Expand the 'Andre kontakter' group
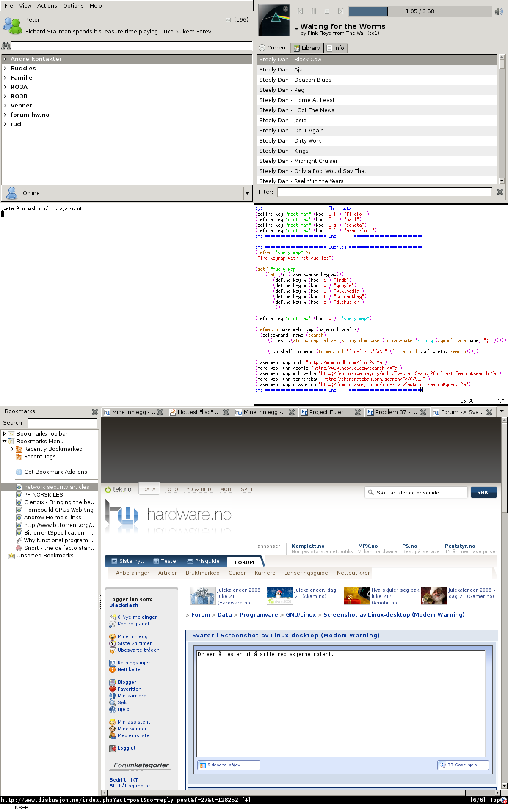 (5, 59)
